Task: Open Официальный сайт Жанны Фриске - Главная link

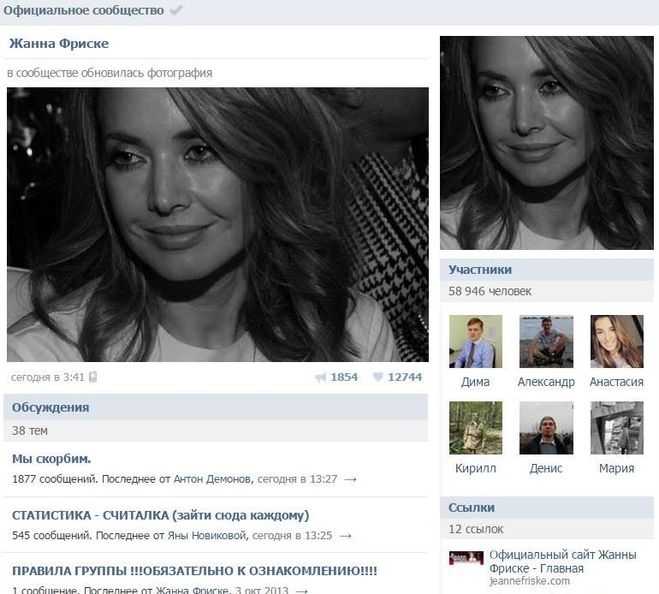Action: 562,562
